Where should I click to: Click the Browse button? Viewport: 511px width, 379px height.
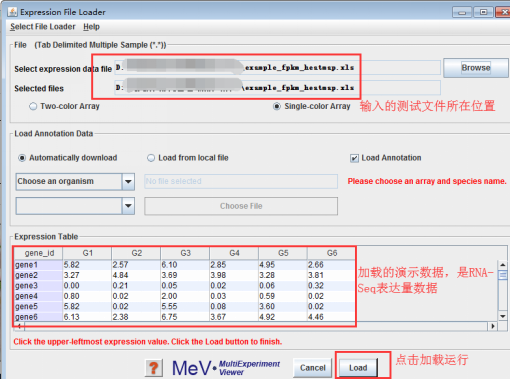pyautogui.click(x=476, y=68)
